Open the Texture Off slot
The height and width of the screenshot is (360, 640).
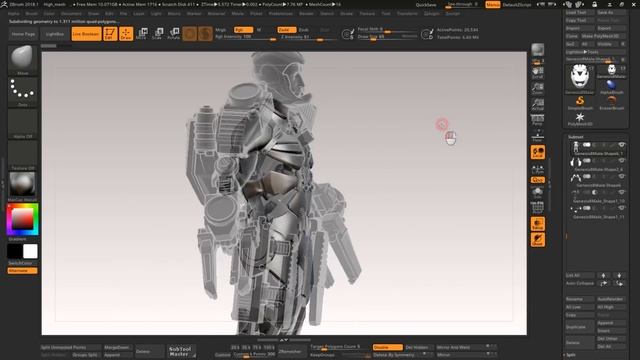point(22,156)
